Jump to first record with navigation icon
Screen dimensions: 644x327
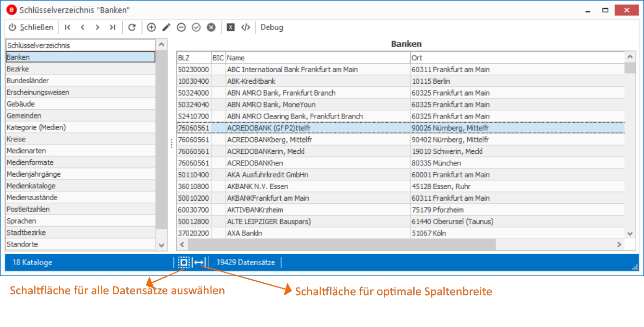tap(68, 28)
